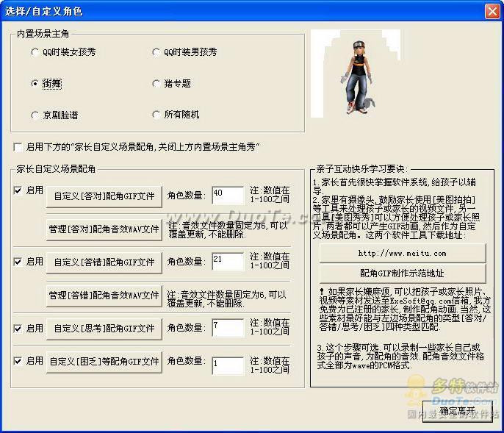Click 自定义[思考]配角GIF文件 button
This screenshot has width=504, height=433.
pyautogui.click(x=104, y=328)
